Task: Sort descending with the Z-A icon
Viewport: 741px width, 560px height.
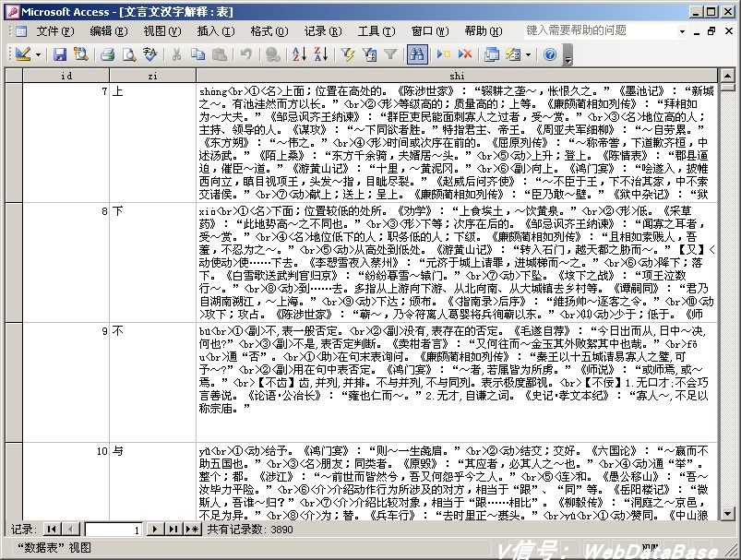Action: (320, 54)
